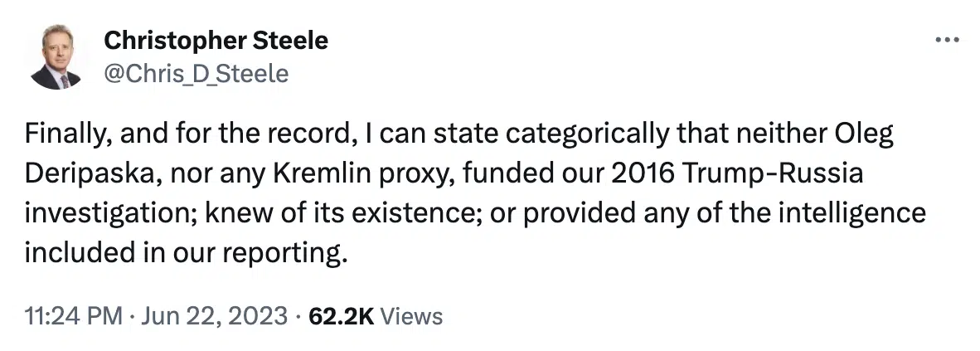Click the @Chris_D_Steele handle

196,74
